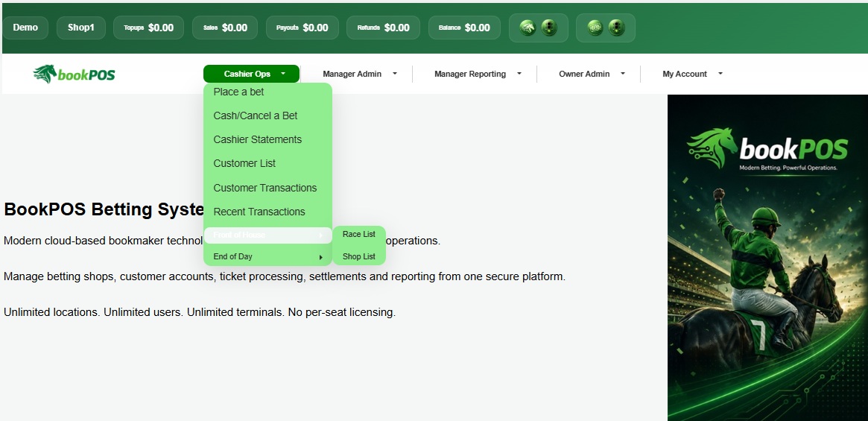The height and width of the screenshot is (421, 868).
Task: Click the Balance $0.00 indicator
Action: (464, 28)
